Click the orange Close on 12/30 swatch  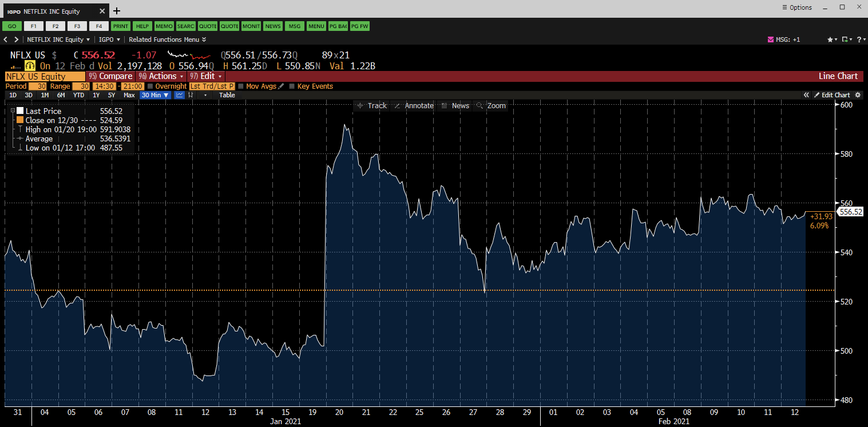coord(20,120)
